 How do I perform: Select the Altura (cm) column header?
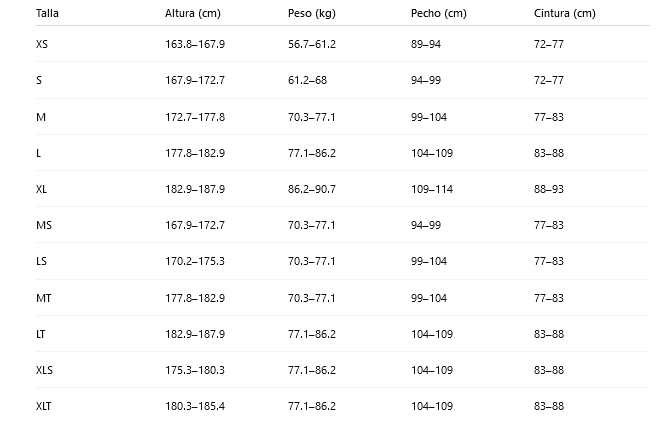click(x=193, y=13)
